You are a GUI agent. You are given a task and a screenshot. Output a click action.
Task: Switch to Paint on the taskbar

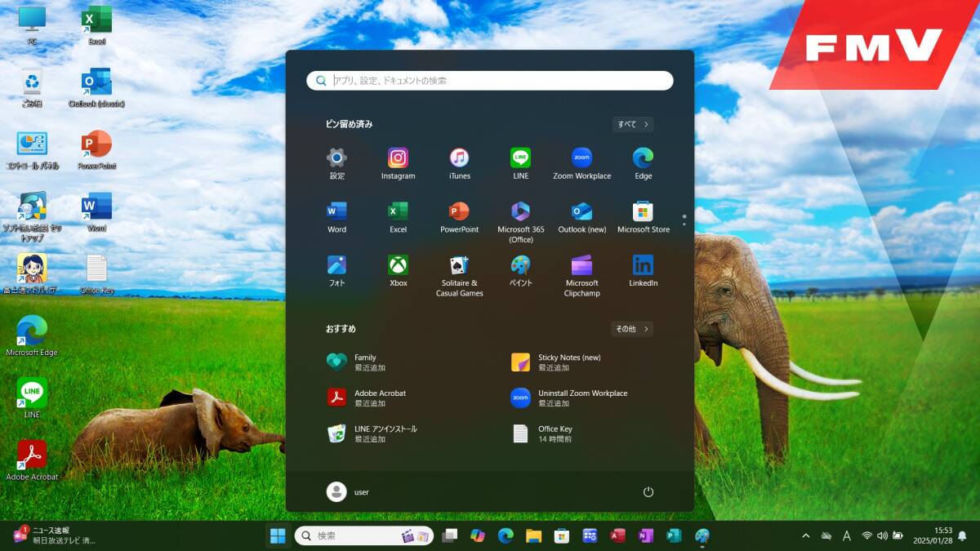(702, 535)
